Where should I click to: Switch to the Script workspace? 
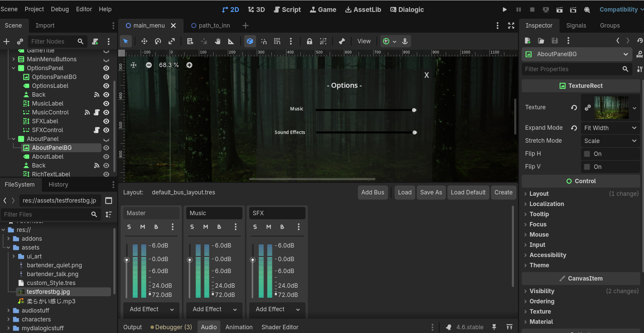[287, 10]
